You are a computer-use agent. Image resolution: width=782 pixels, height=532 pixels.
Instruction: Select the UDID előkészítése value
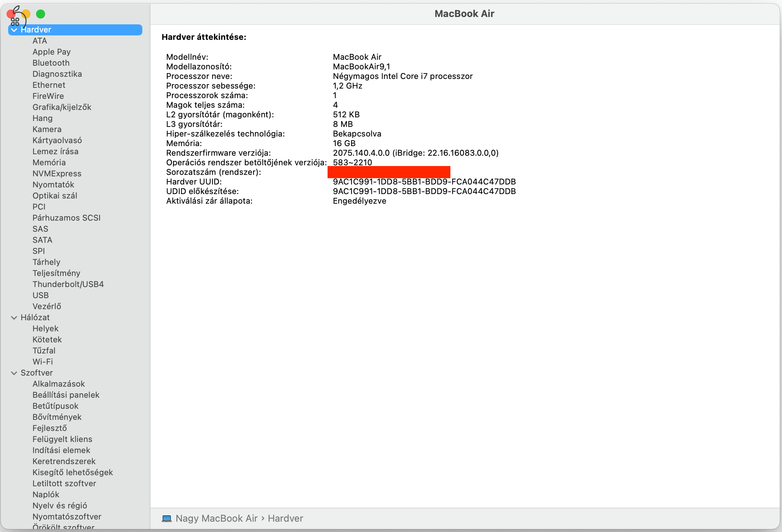coord(424,191)
